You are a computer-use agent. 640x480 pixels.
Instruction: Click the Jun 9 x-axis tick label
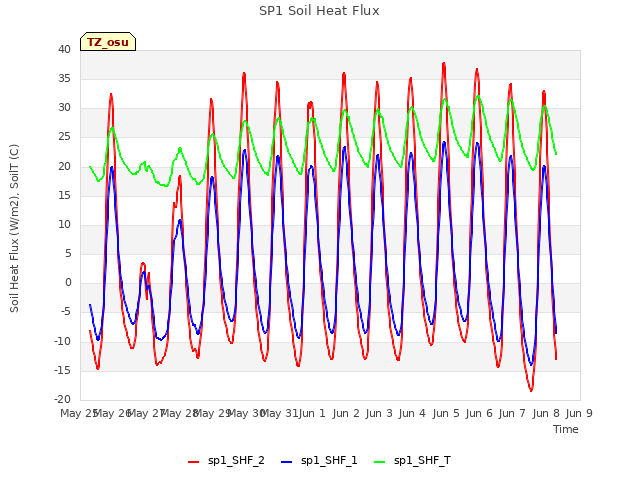(579, 413)
